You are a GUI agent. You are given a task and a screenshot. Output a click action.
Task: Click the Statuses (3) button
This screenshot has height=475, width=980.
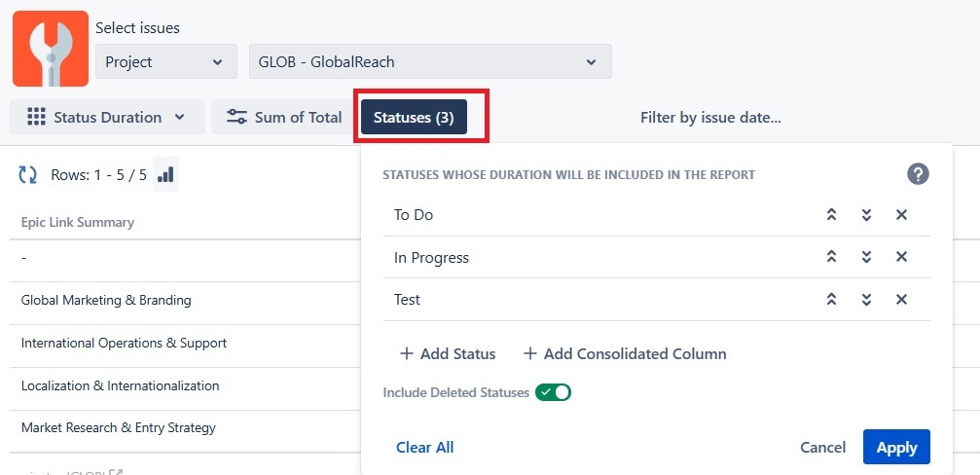414,117
